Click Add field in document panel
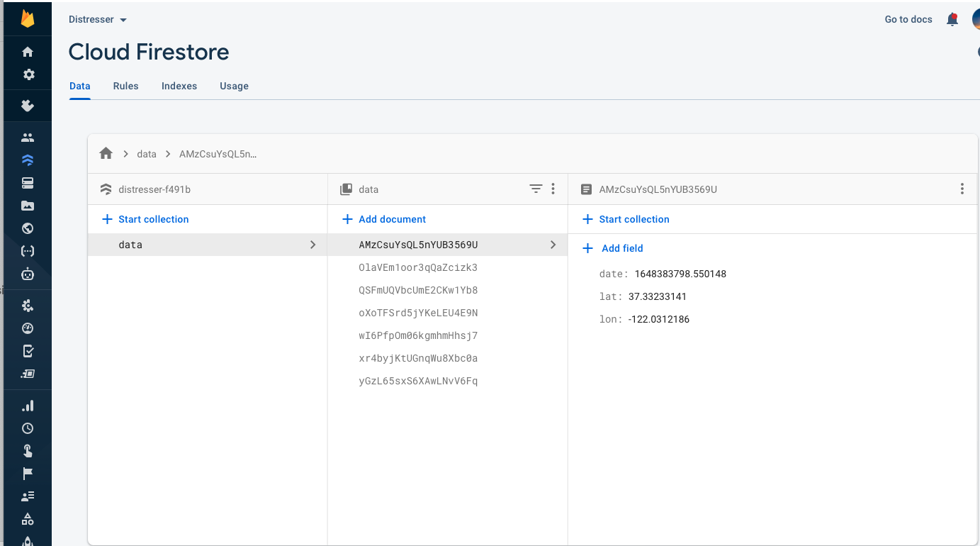Screen dimensions: 980x546 pyautogui.click(x=613, y=248)
